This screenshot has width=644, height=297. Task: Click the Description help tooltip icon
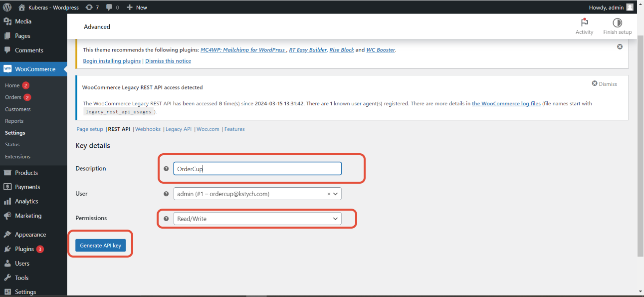point(166,169)
